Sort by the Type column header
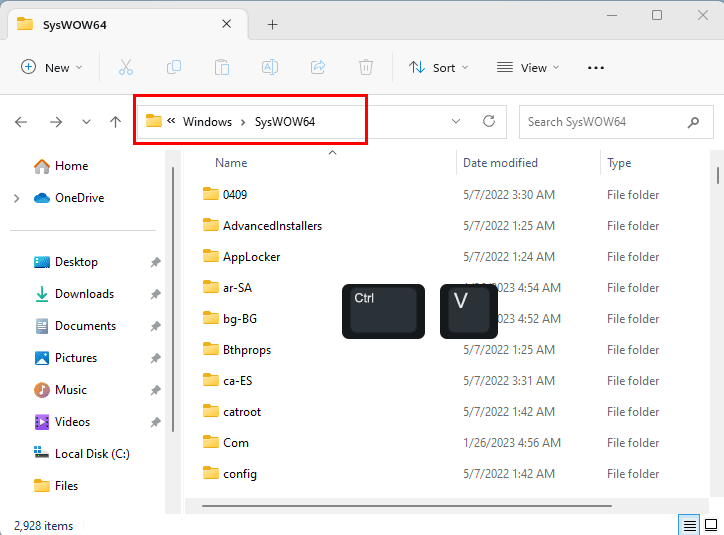 [x=619, y=163]
